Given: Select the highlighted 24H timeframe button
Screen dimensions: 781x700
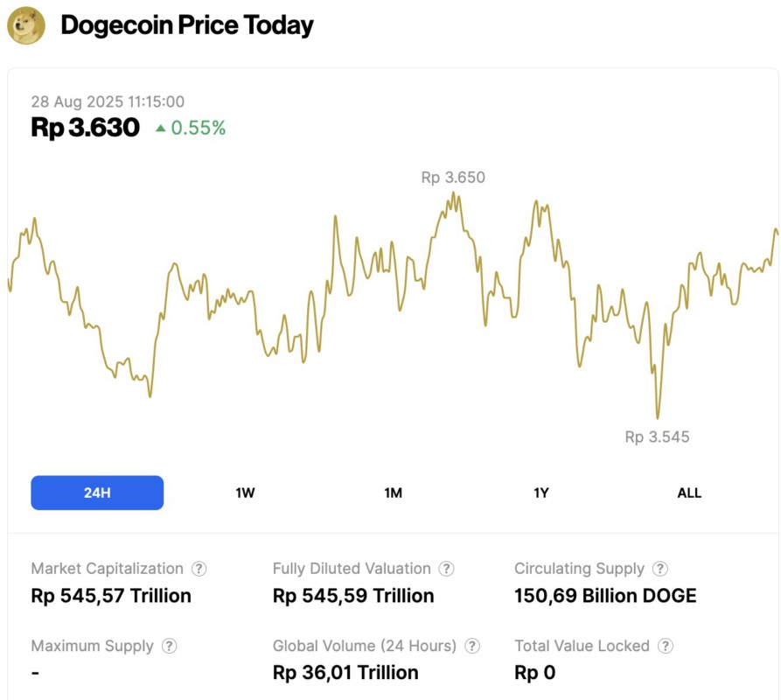Looking at the screenshot, I should [97, 493].
